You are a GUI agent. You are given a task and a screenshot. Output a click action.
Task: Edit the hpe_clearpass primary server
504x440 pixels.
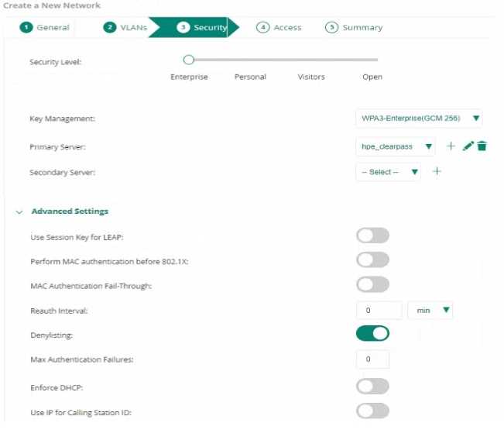click(x=468, y=146)
